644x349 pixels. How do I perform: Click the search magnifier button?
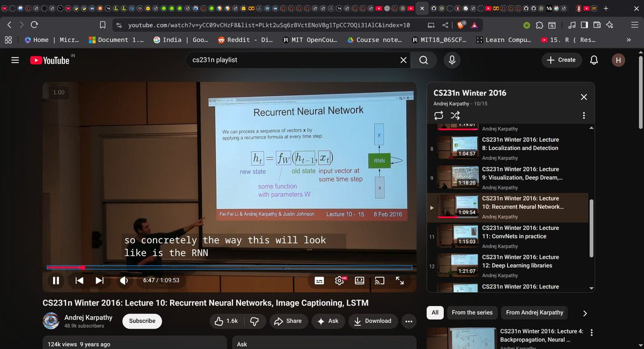[423, 60]
